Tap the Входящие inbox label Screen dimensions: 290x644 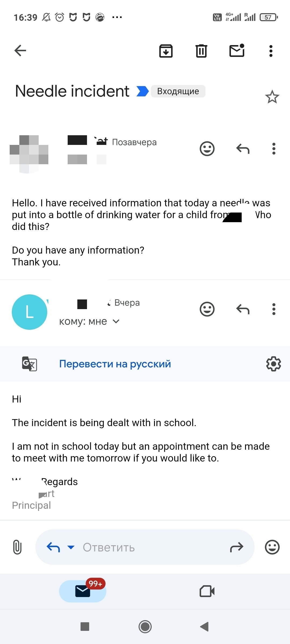click(x=178, y=91)
